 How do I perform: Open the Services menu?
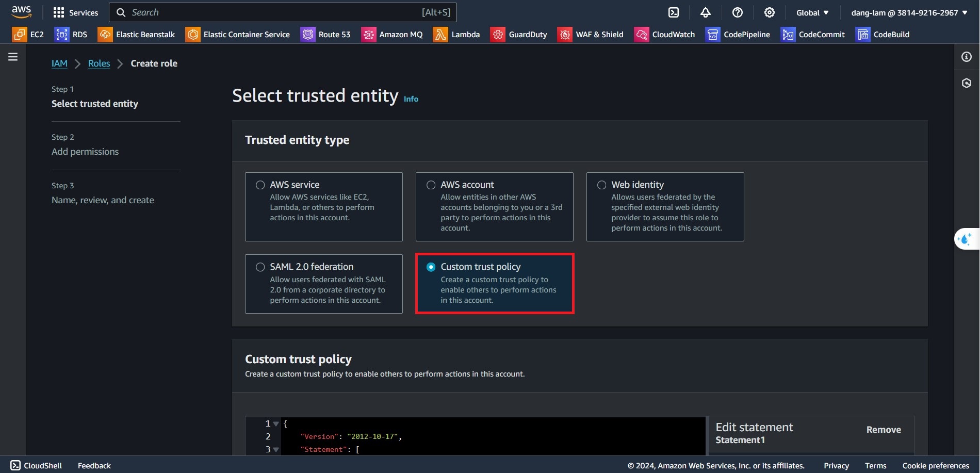coord(76,12)
